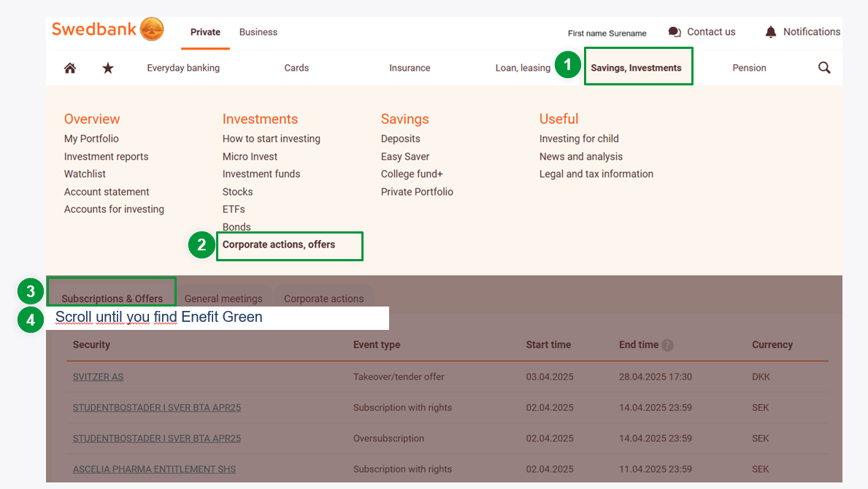Image resolution: width=868 pixels, height=489 pixels.
Task: Open the search magnifier icon
Action: (x=824, y=67)
